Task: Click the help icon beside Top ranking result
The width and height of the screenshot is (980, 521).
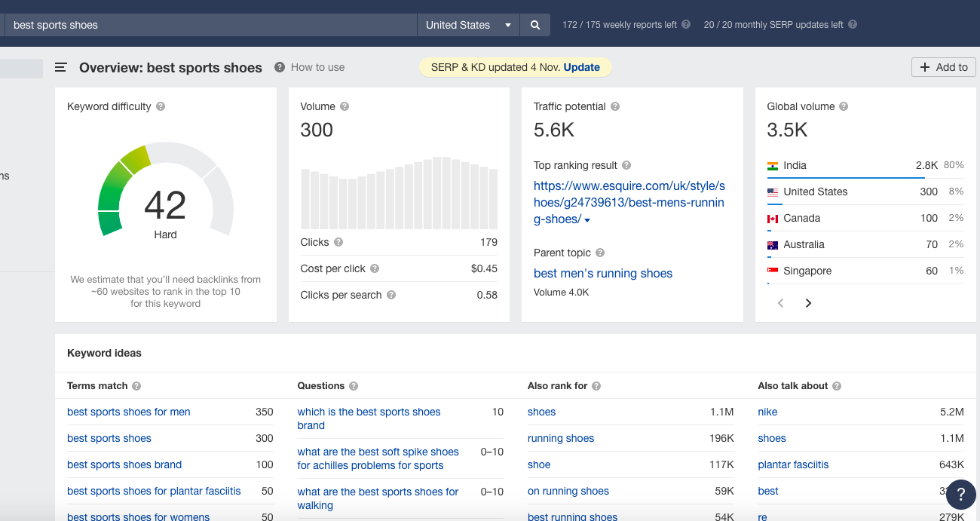Action: pyautogui.click(x=626, y=166)
